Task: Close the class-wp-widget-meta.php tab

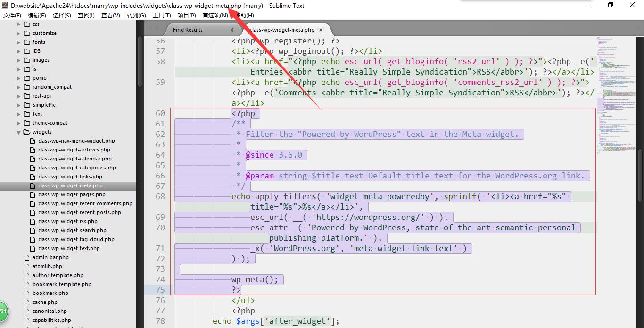Action: click(x=321, y=30)
